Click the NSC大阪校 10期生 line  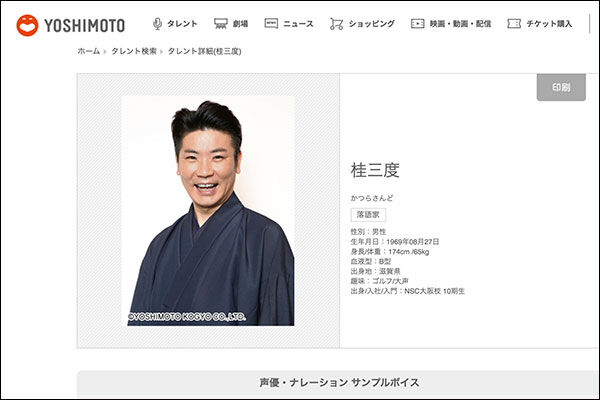coord(408,291)
